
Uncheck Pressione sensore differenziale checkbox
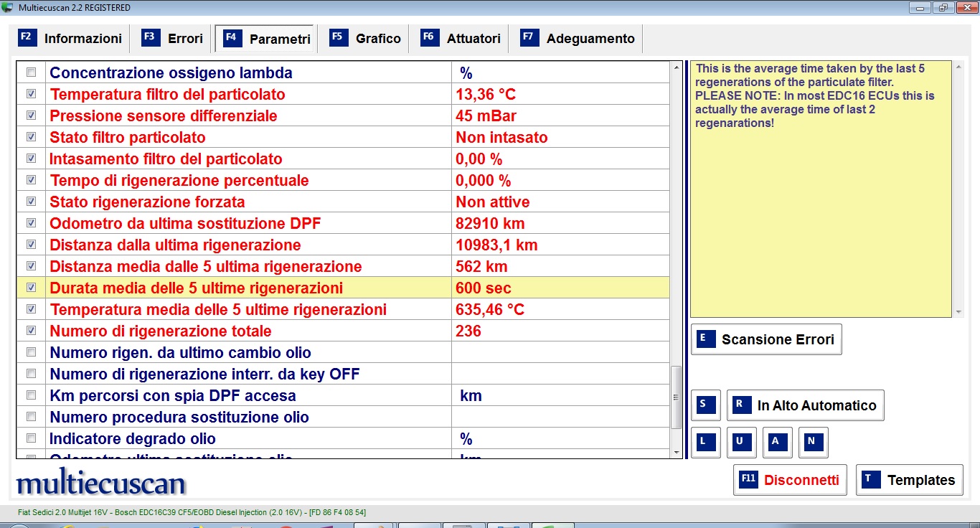pos(31,115)
